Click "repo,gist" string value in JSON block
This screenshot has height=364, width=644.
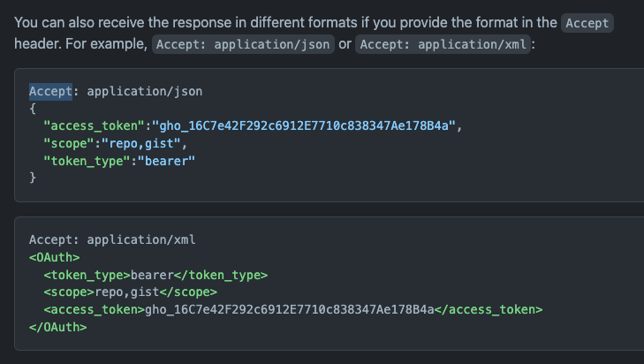pos(140,143)
